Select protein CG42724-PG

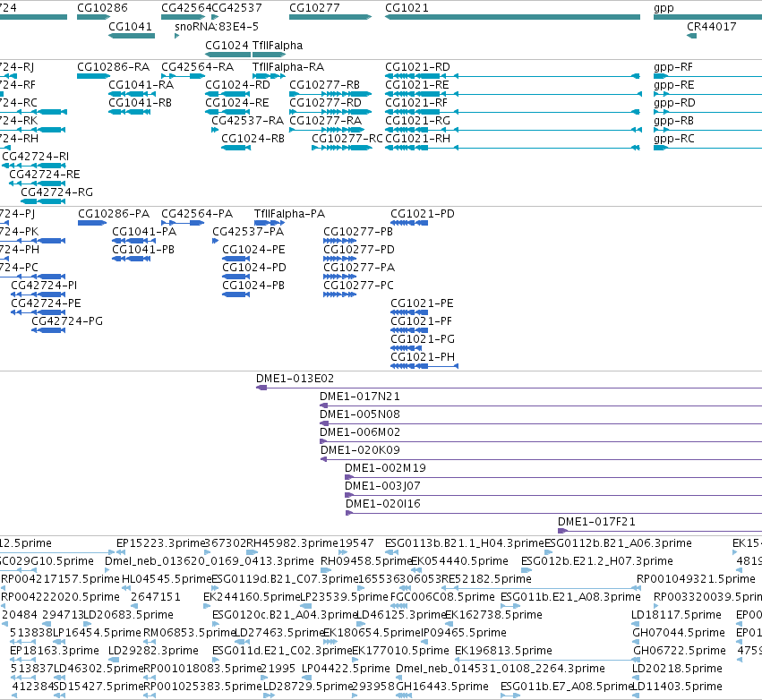click(x=67, y=321)
